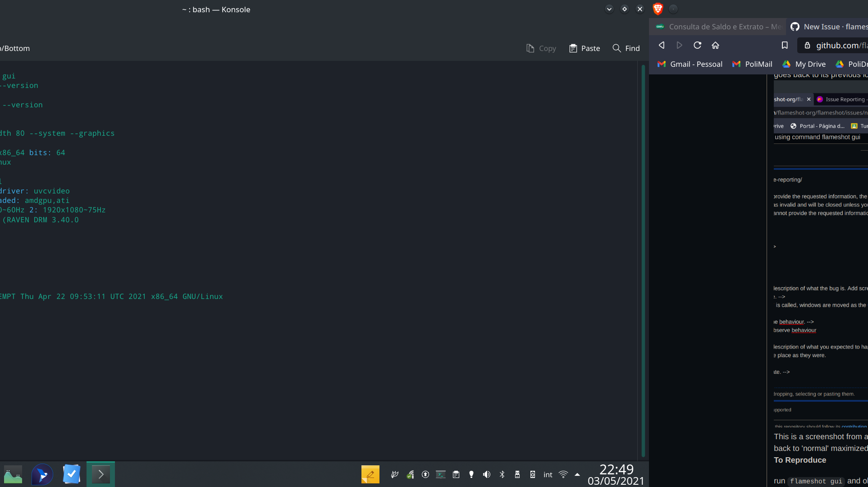
Task: Open the Konsole terminal from the taskbar
Action: pos(100,474)
